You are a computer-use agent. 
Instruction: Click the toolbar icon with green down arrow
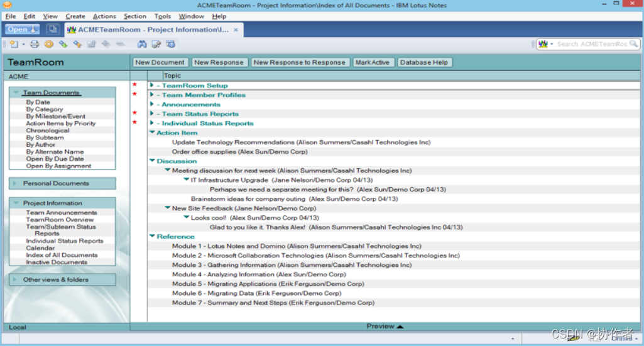coord(63,44)
